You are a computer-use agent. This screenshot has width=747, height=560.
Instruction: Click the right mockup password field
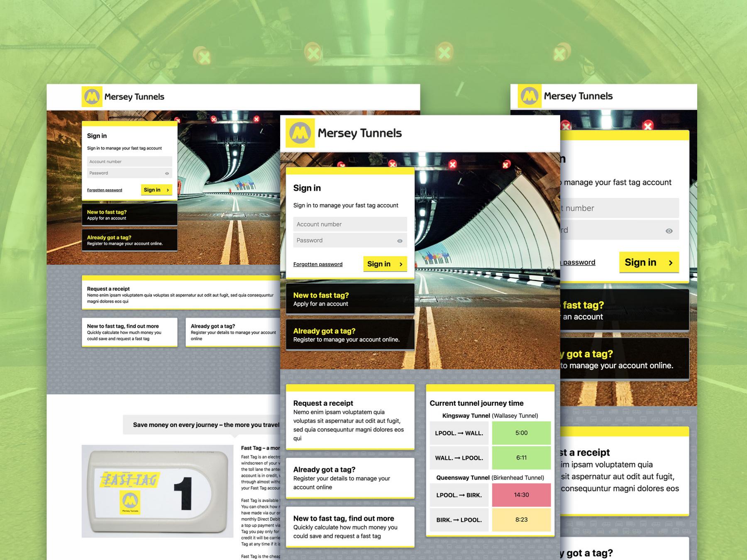[620, 230]
